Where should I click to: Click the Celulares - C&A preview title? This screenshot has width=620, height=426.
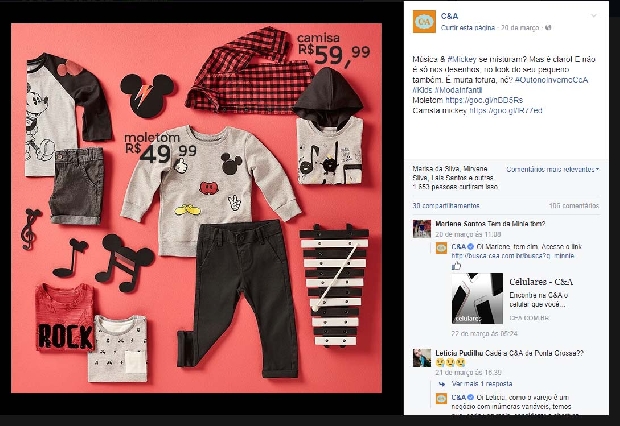click(x=541, y=282)
